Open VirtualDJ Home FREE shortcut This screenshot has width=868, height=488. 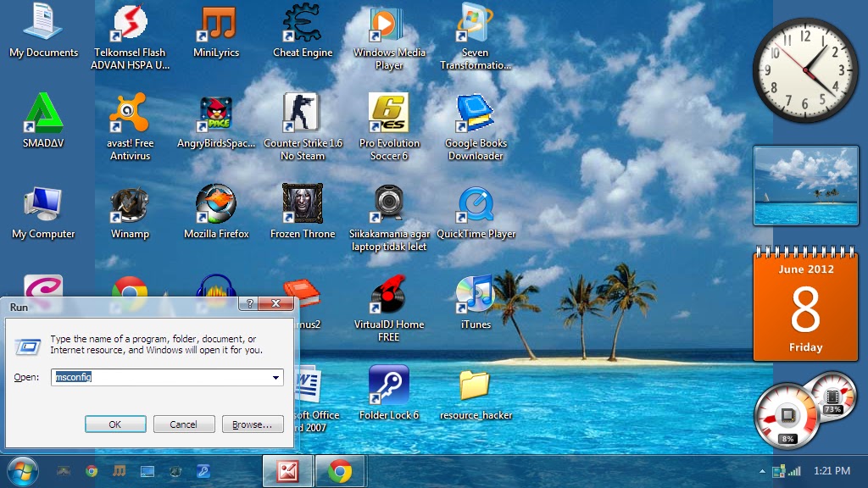pyautogui.click(x=389, y=308)
